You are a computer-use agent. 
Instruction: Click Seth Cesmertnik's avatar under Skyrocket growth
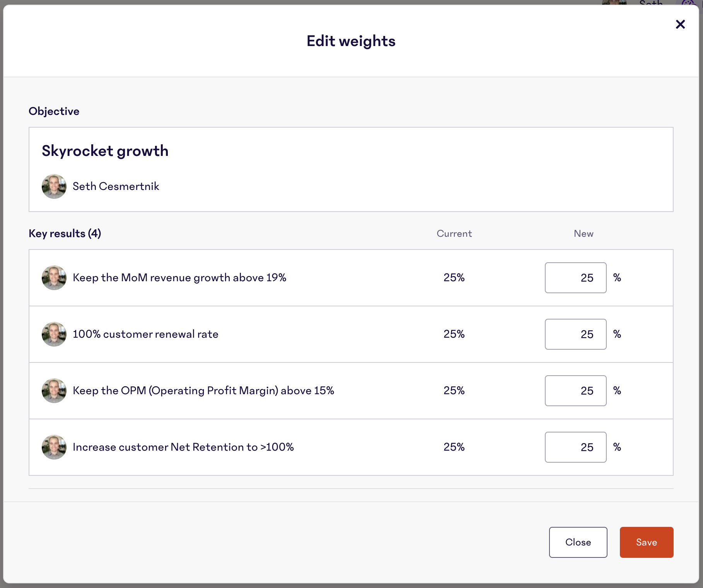[x=54, y=186]
